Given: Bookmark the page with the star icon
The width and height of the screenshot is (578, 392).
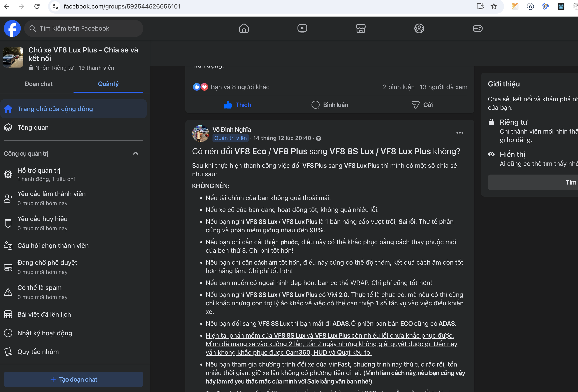Looking at the screenshot, I should [x=494, y=6].
